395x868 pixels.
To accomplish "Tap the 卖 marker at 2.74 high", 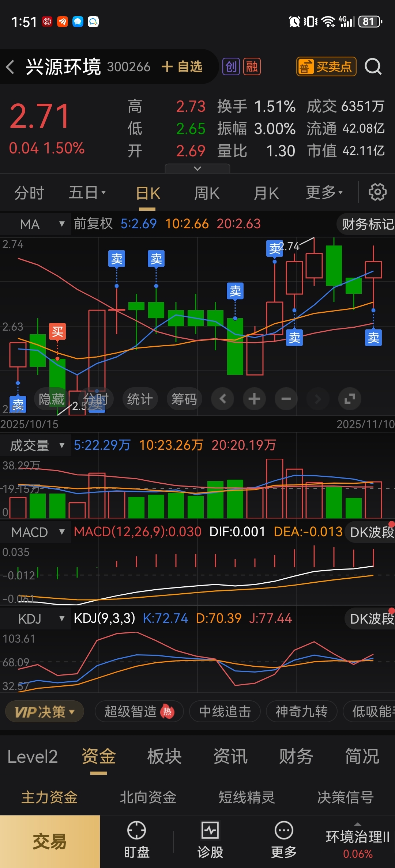I will click(275, 248).
